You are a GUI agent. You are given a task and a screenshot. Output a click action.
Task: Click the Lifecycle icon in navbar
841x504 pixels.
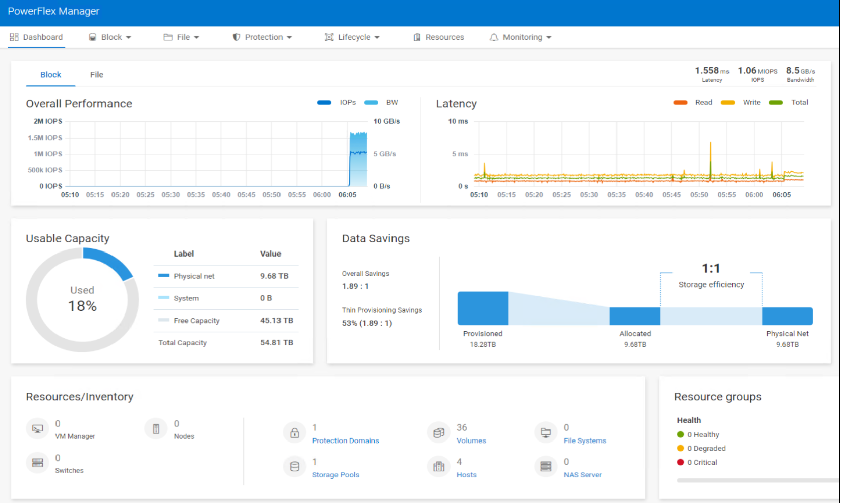pyautogui.click(x=329, y=37)
